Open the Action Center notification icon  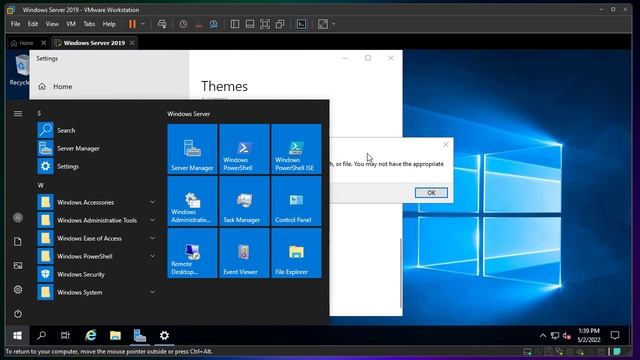click(615, 336)
